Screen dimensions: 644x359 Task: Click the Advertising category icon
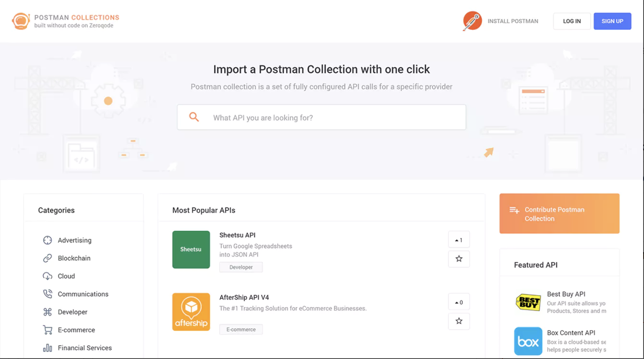(x=47, y=240)
